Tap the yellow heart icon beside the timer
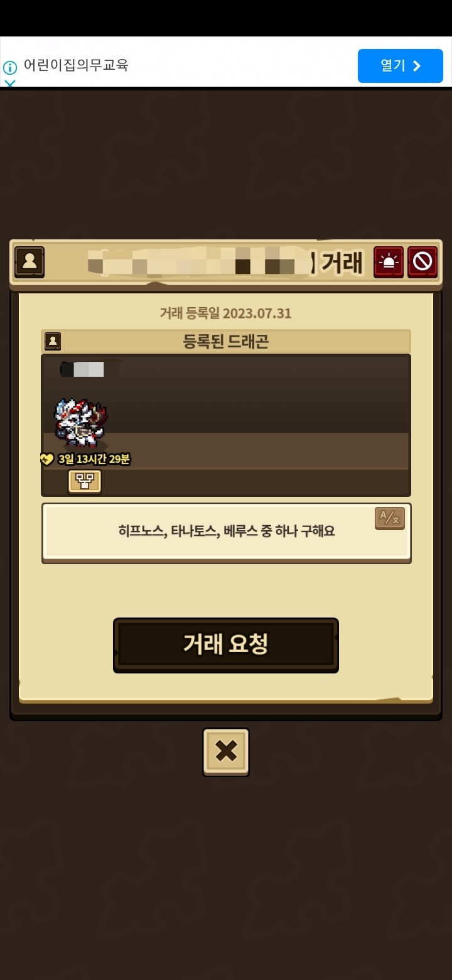 (x=47, y=460)
